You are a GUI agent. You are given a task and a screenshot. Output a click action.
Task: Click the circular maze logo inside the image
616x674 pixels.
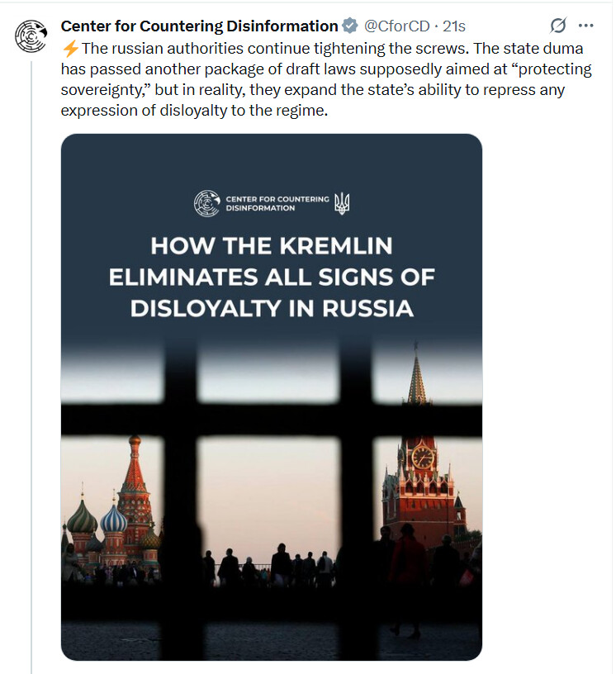pyautogui.click(x=206, y=203)
